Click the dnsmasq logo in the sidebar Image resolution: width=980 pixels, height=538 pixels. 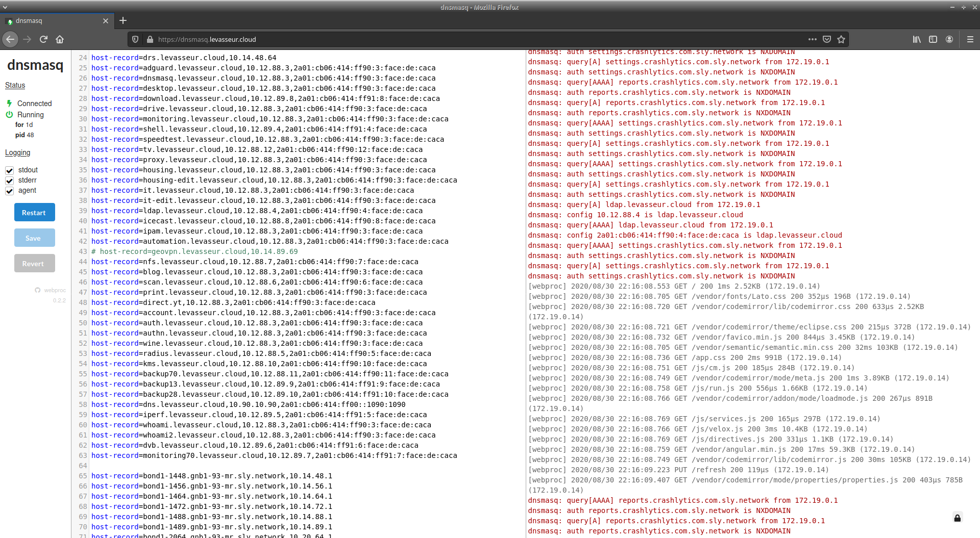(x=35, y=65)
